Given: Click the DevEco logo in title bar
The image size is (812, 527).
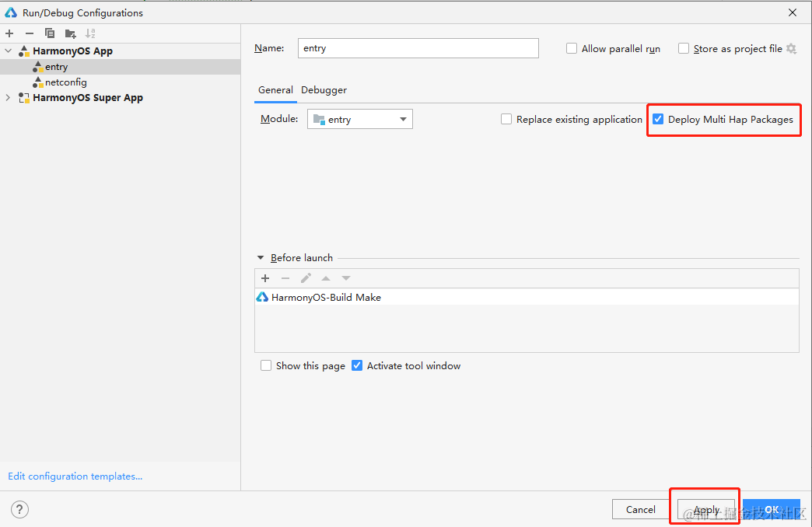Looking at the screenshot, I should [11, 12].
